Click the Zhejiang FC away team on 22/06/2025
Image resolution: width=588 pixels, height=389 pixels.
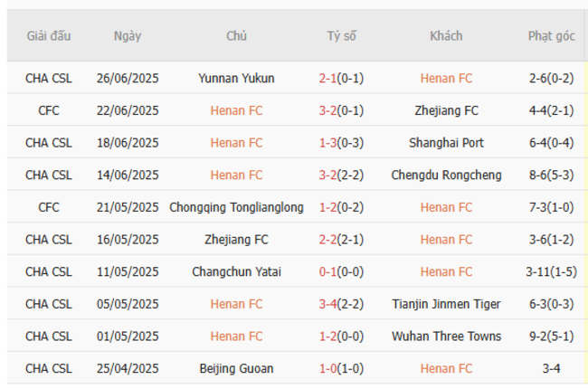446,110
